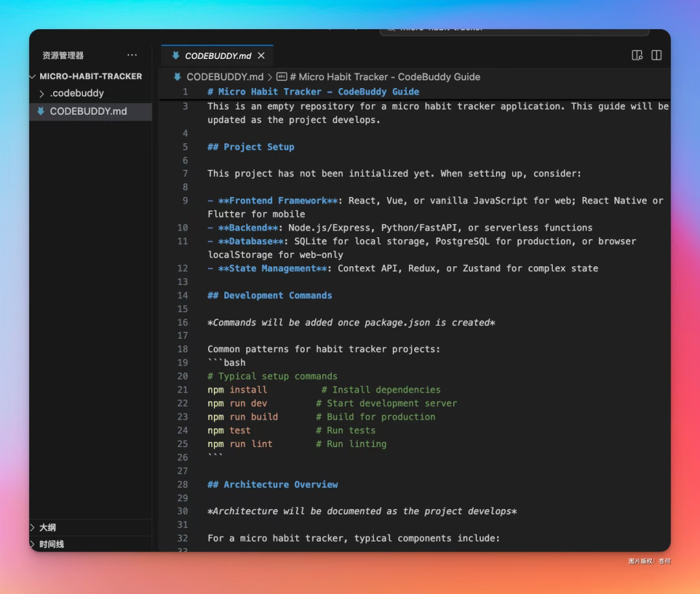Click the Micro Habit Tracker heading breadcrumb
The image size is (700, 594).
click(385, 76)
